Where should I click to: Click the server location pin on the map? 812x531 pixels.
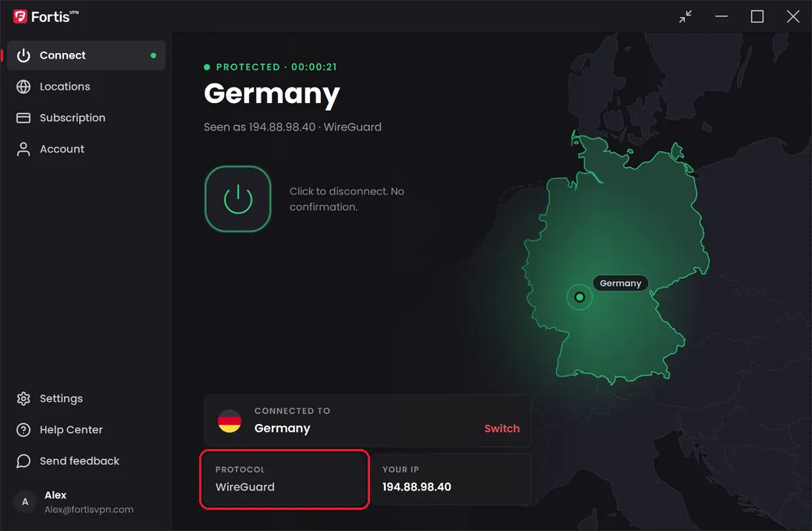coord(579,297)
